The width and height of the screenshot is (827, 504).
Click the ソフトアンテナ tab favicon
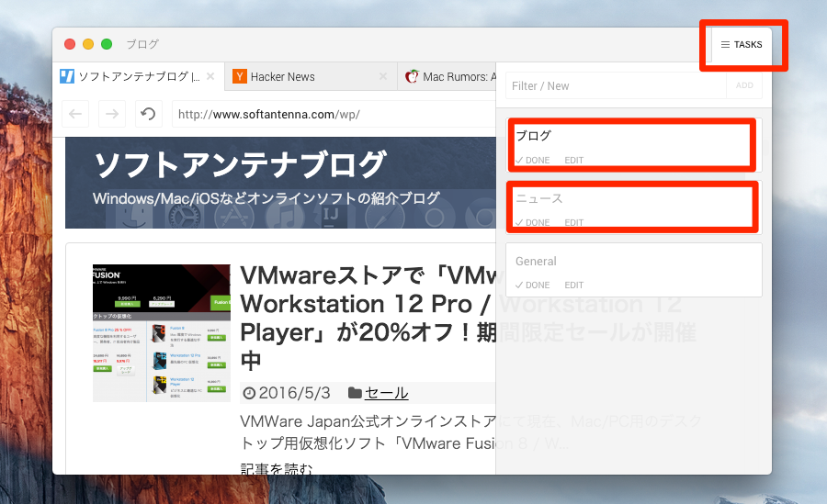pos(67,76)
